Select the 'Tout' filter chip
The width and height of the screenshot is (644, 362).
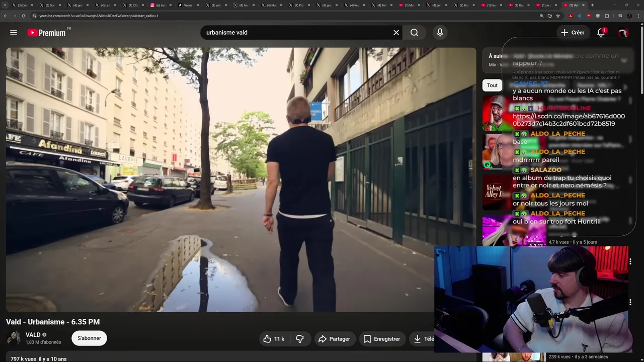coord(492,85)
